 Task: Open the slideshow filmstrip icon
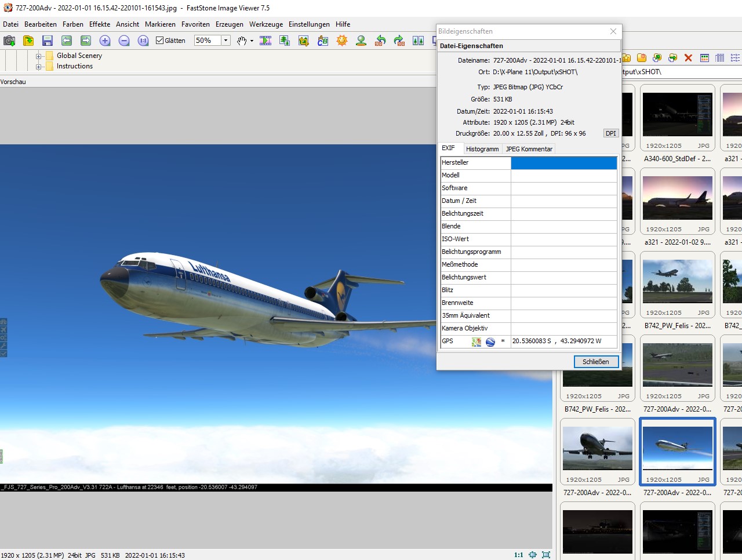pyautogui.click(x=265, y=41)
